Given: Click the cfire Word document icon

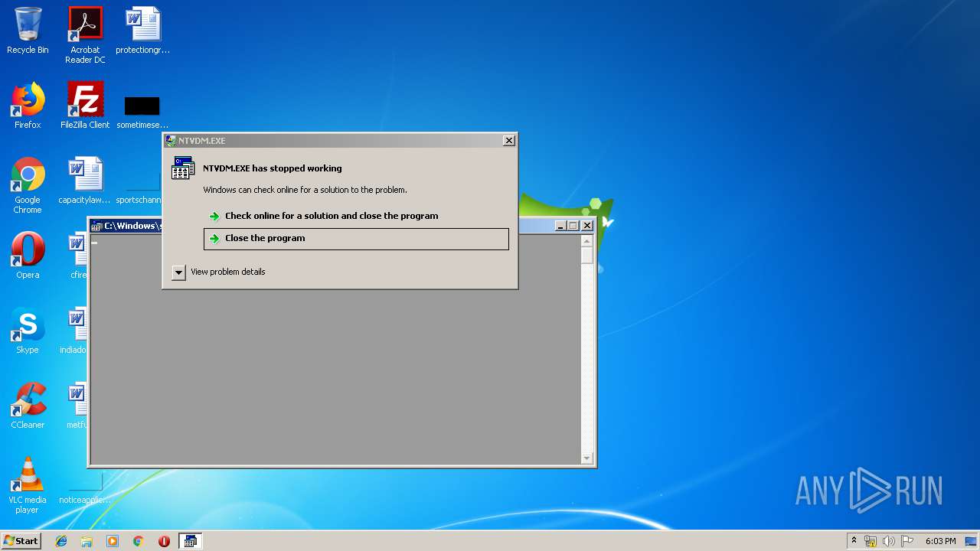Looking at the screenshot, I should [x=77, y=256].
